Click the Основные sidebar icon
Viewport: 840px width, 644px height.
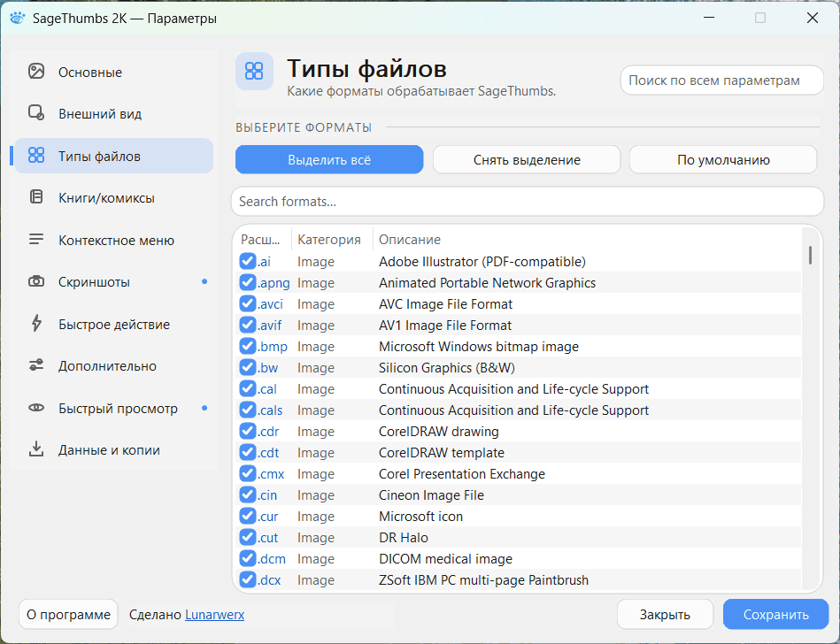coord(36,71)
